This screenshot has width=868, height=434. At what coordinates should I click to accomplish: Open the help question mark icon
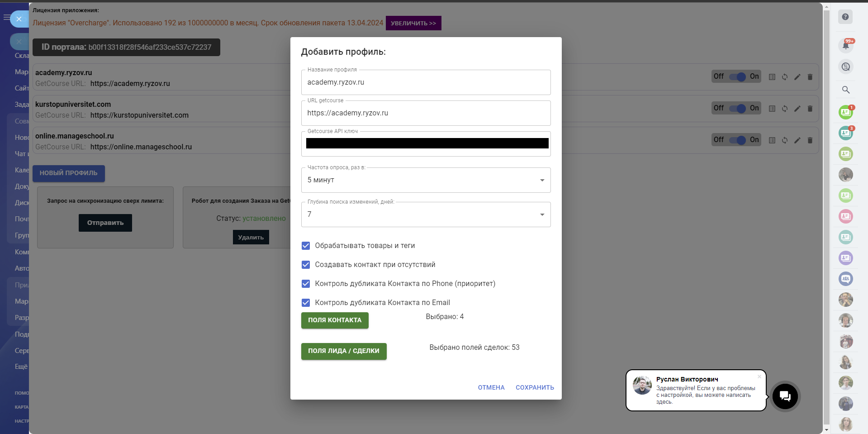pyautogui.click(x=845, y=17)
